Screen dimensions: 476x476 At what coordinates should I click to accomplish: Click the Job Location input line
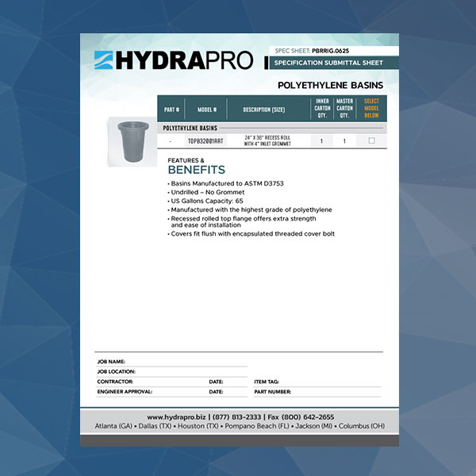coord(172,372)
